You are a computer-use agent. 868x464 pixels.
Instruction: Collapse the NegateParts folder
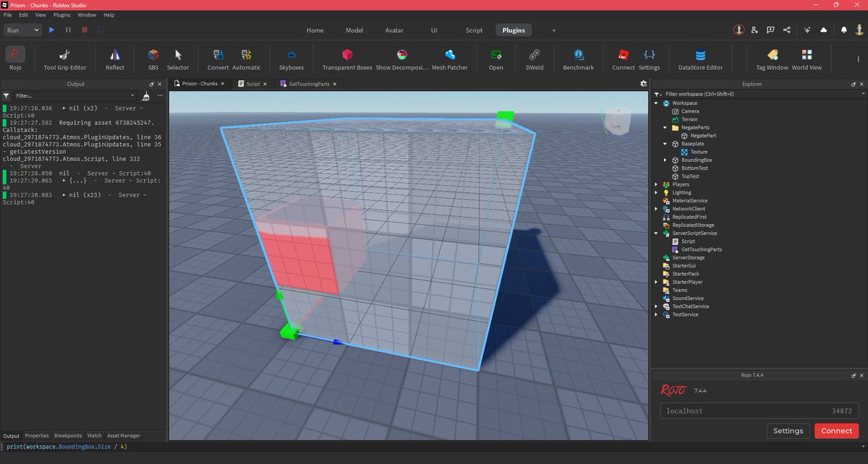click(665, 128)
